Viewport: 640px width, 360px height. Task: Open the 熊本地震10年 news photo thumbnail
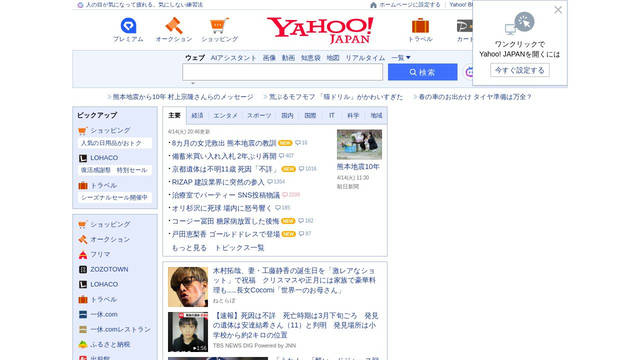point(359,144)
